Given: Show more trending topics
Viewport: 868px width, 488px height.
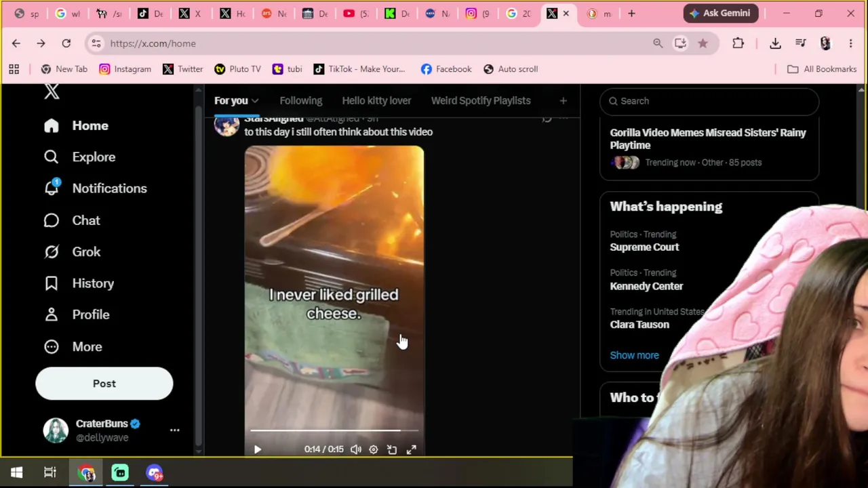Looking at the screenshot, I should tap(634, 355).
